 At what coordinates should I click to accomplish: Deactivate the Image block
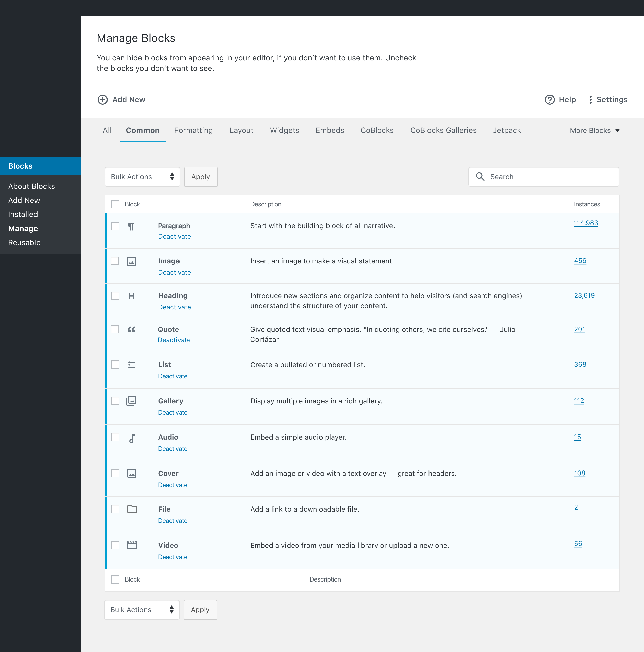point(174,272)
